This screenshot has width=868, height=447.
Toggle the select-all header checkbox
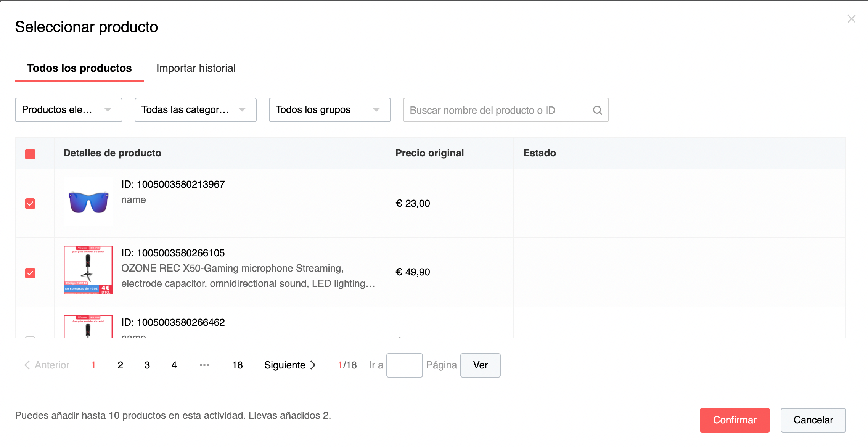click(30, 154)
